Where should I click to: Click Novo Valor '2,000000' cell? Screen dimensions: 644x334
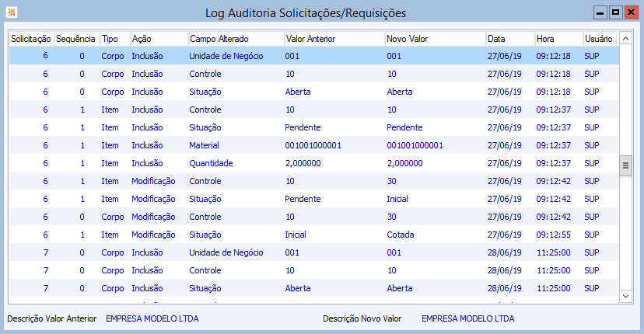405,163
